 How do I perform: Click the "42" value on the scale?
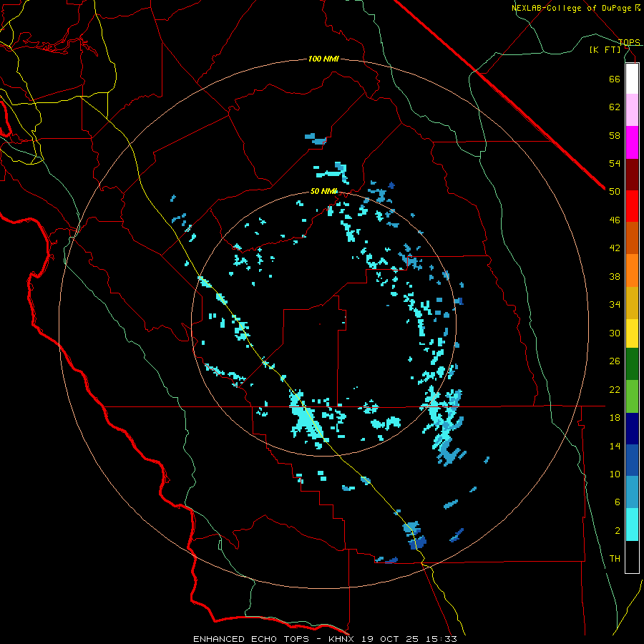coord(615,248)
